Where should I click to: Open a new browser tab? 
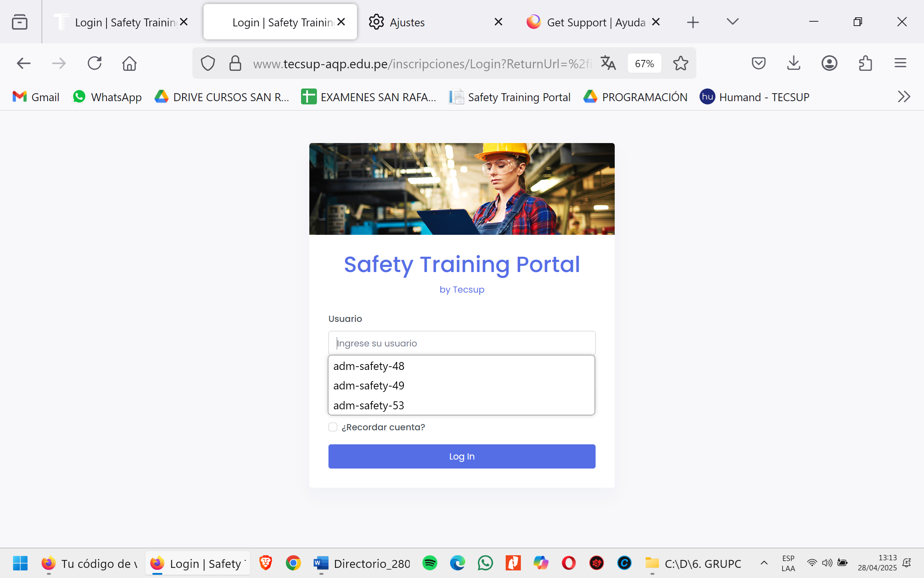pos(693,22)
